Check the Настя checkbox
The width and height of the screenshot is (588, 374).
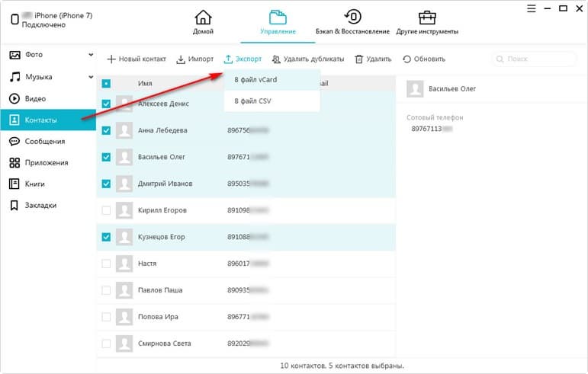(106, 264)
